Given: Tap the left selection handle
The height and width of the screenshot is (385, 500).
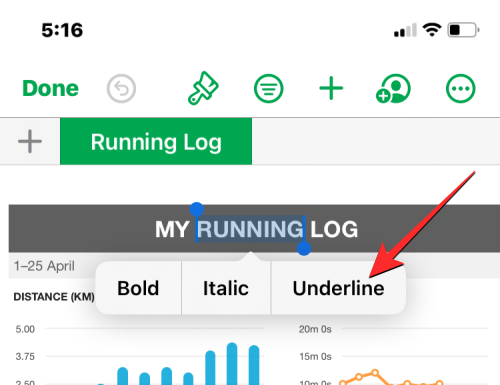Looking at the screenshot, I should [197, 209].
